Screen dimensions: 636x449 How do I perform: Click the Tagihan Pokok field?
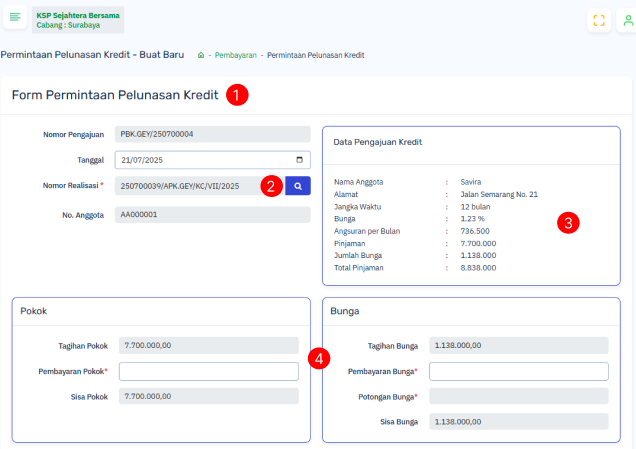click(x=208, y=345)
